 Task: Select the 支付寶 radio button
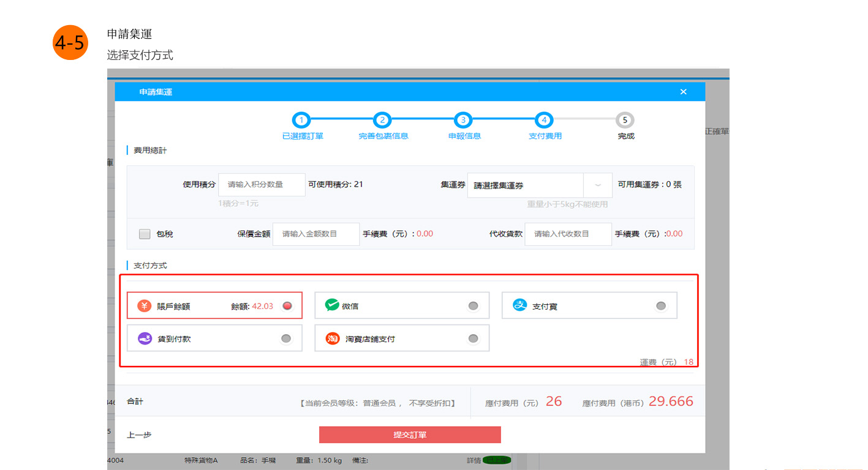[x=660, y=306]
